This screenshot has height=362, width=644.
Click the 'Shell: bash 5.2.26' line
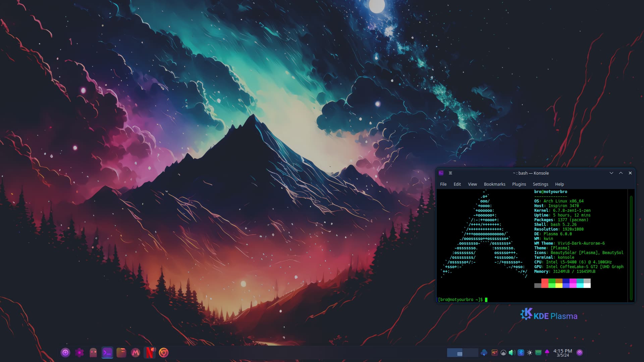[555, 225]
